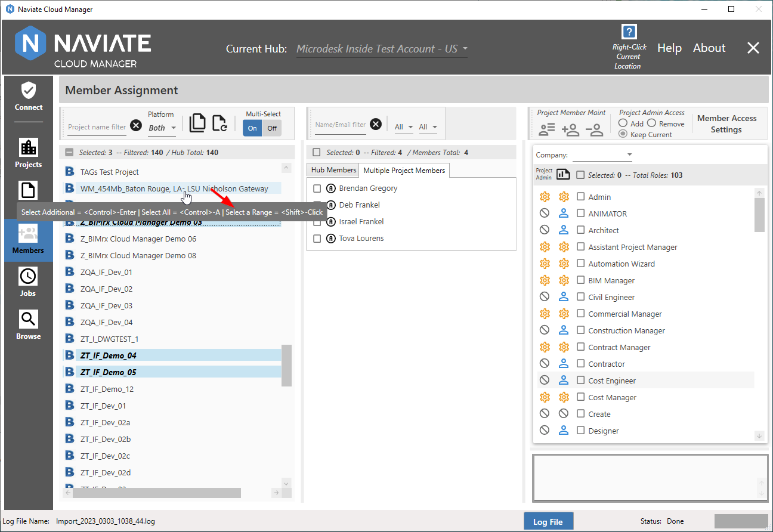Click the remove project member icon

594,129
